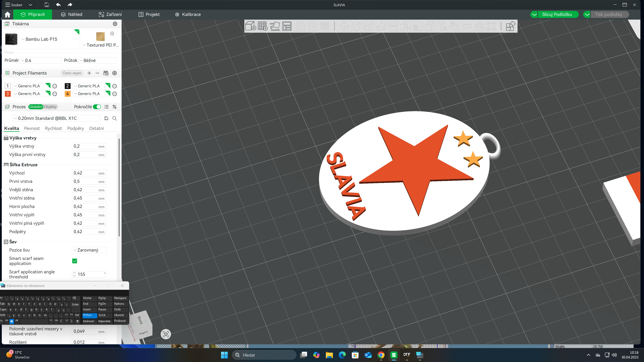Click the Redo arrow icon
Screen dimensions: 644x362
click(x=70, y=5)
